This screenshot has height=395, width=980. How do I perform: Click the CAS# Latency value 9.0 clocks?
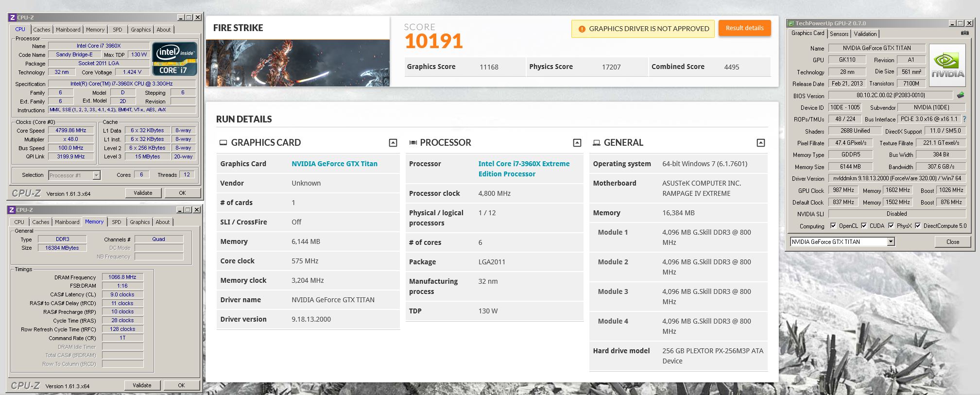point(122,294)
